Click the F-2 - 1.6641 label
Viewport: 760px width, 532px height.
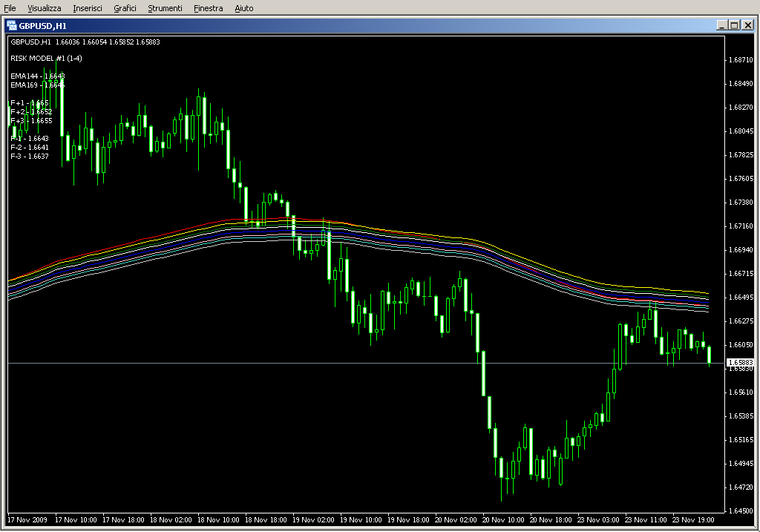click(x=30, y=148)
